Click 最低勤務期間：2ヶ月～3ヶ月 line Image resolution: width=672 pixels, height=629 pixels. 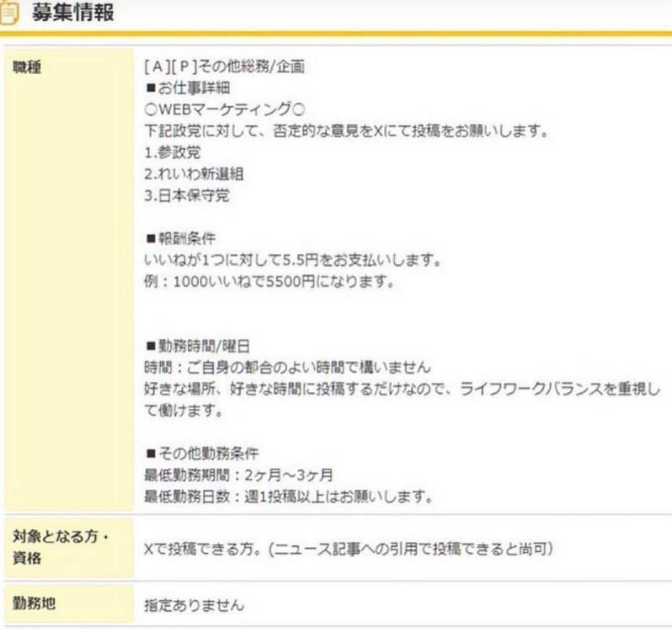click(x=238, y=475)
